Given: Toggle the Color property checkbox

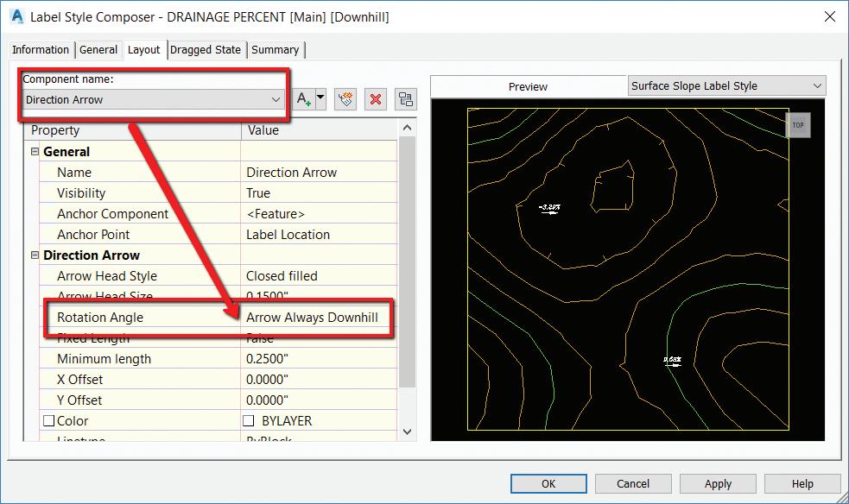Looking at the screenshot, I should (48, 421).
